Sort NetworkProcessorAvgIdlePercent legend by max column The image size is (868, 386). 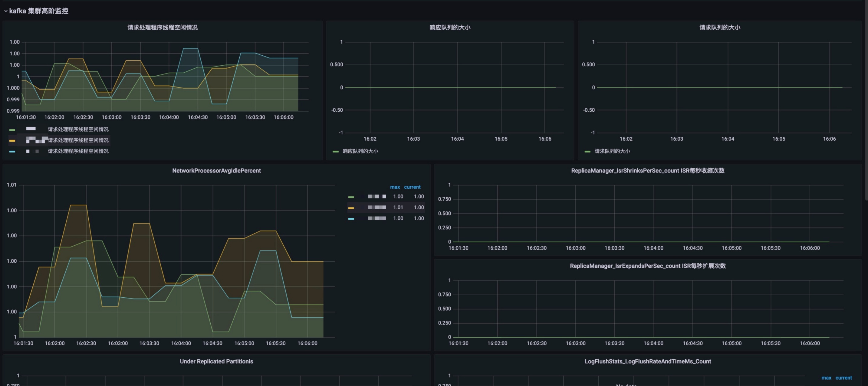[395, 187]
